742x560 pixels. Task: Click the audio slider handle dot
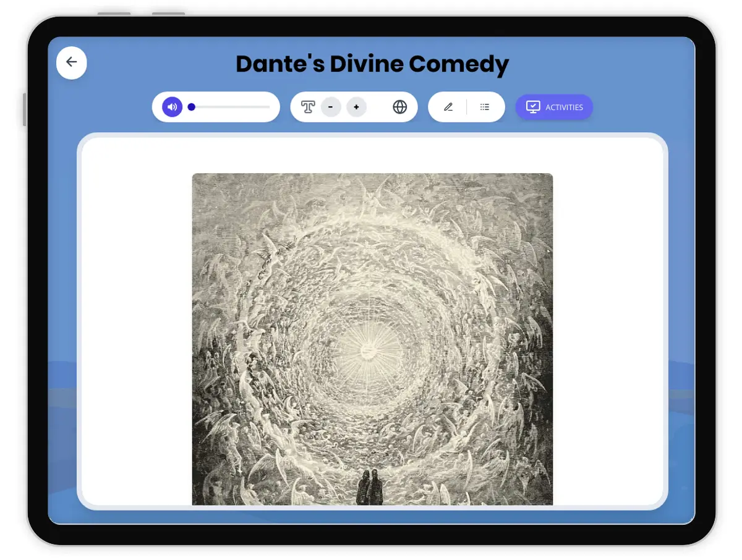point(192,107)
